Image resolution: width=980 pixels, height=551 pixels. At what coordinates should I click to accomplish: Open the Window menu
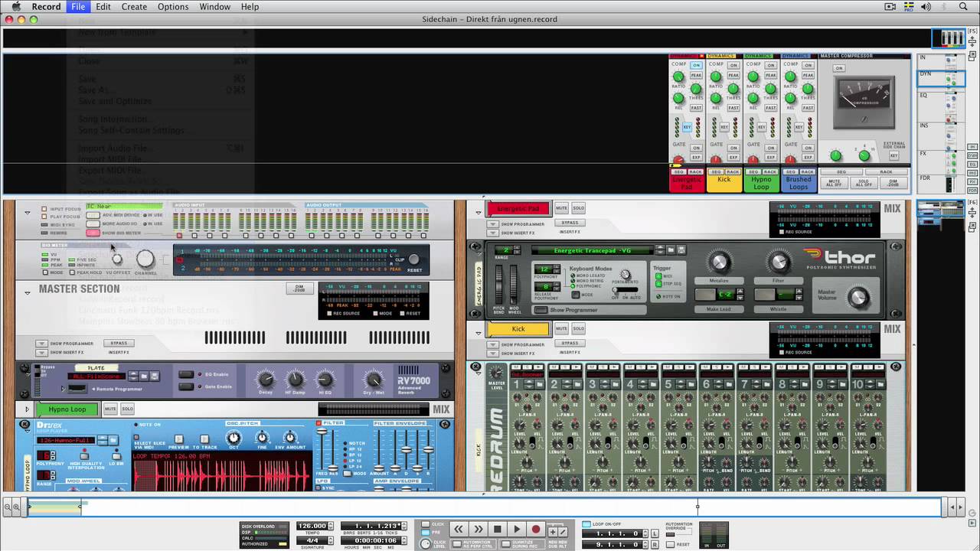[215, 6]
